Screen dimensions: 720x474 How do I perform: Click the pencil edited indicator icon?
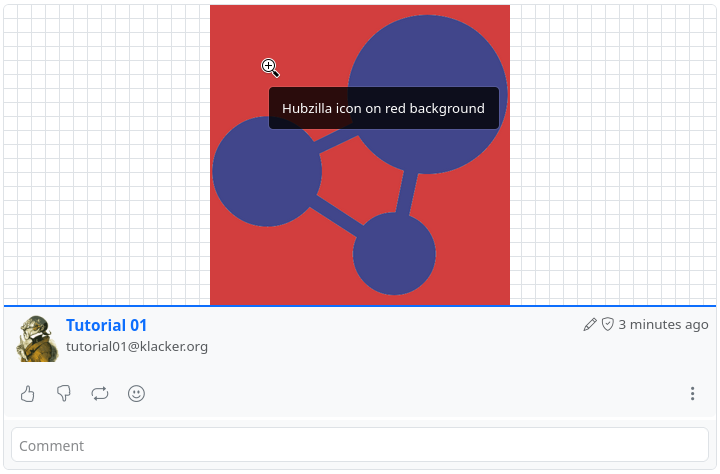pyautogui.click(x=590, y=325)
